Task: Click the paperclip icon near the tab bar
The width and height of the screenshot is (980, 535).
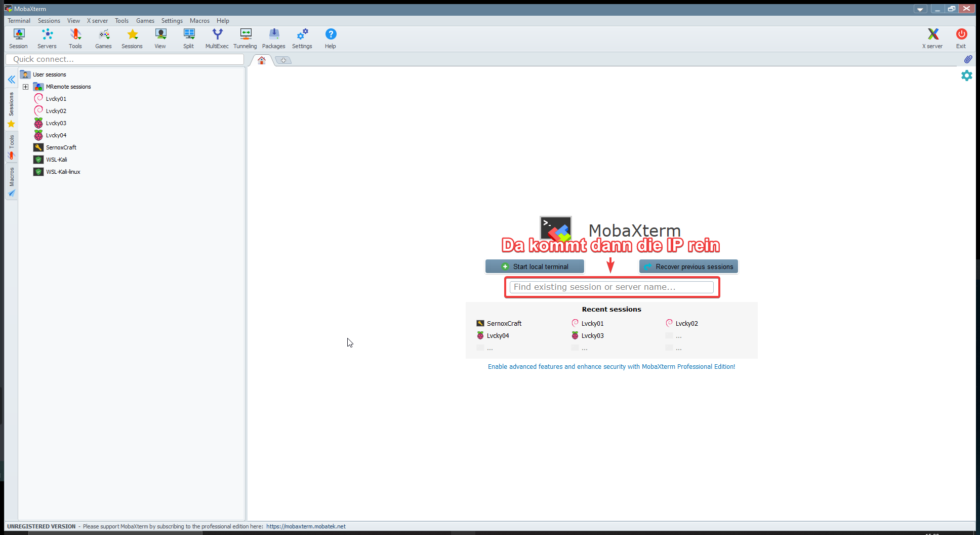Action: pyautogui.click(x=967, y=59)
